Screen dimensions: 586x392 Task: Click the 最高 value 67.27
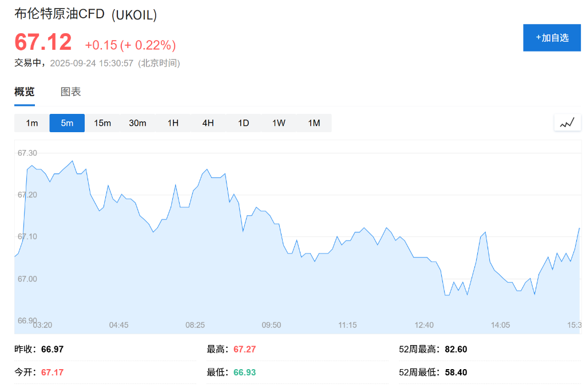(244, 349)
